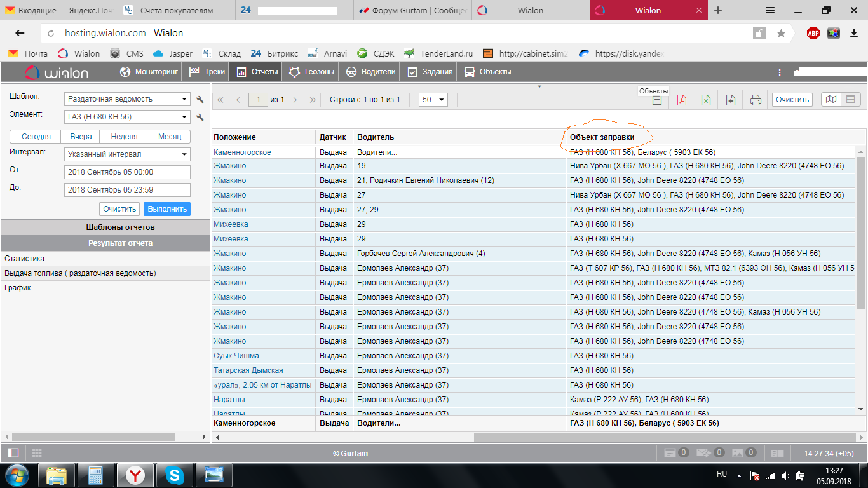
Task: Open the Интервал dropdown selector
Action: click(127, 154)
